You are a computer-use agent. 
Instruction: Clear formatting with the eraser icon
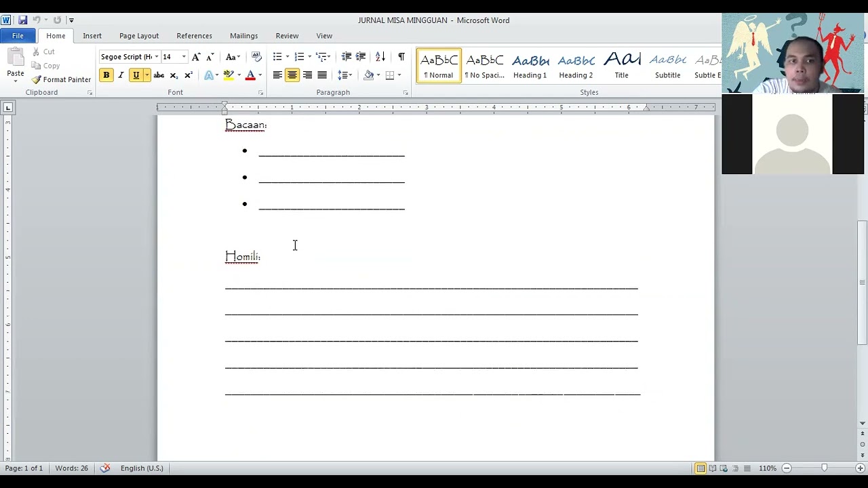(256, 57)
